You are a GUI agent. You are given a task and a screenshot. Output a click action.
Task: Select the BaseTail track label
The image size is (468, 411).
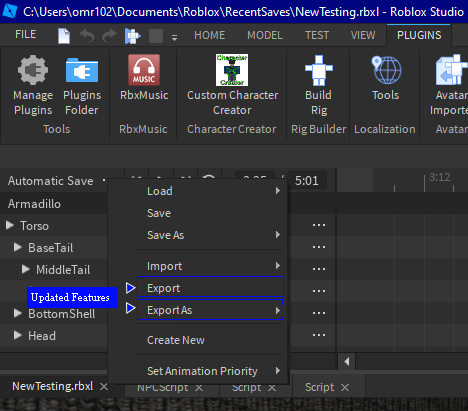(x=51, y=248)
